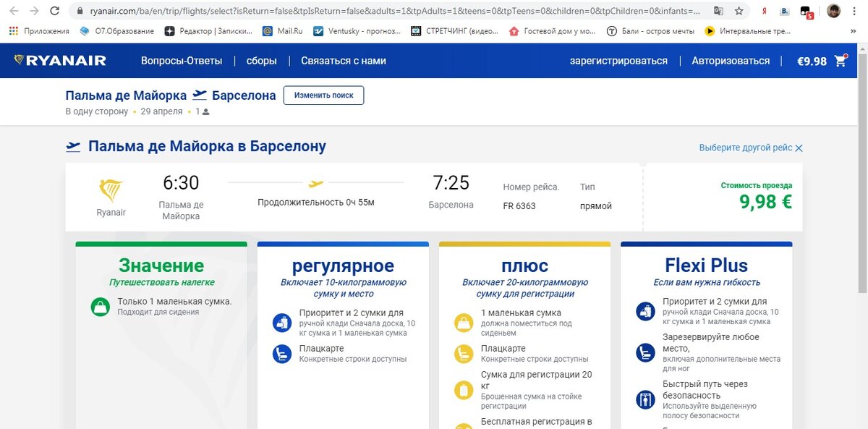Reload the page with refresh icon
868x429 pixels.
click(55, 11)
